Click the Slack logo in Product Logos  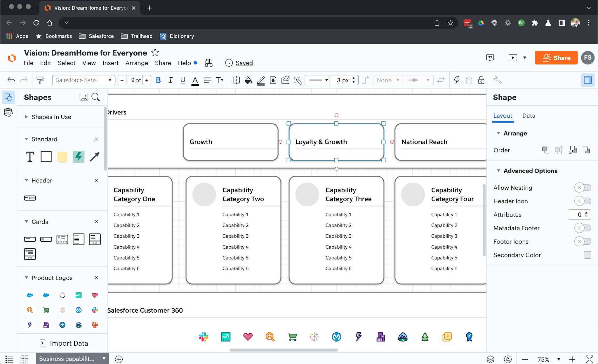coord(95,310)
